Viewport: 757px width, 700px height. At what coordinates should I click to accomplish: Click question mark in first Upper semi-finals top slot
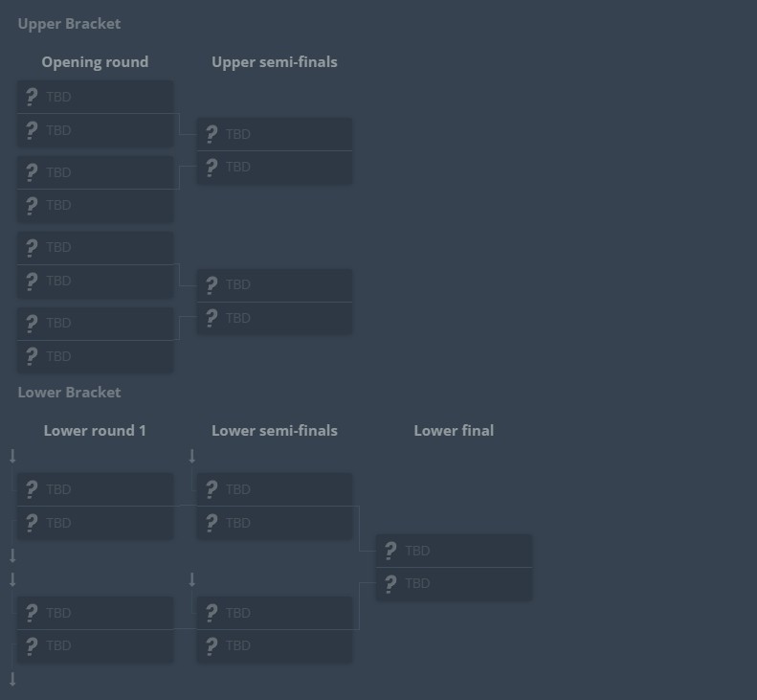click(212, 134)
